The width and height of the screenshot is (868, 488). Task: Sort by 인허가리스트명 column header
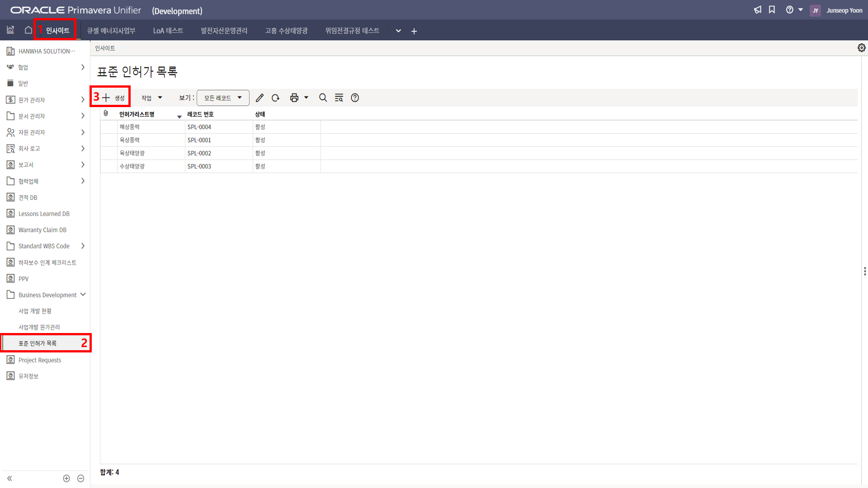pos(137,114)
